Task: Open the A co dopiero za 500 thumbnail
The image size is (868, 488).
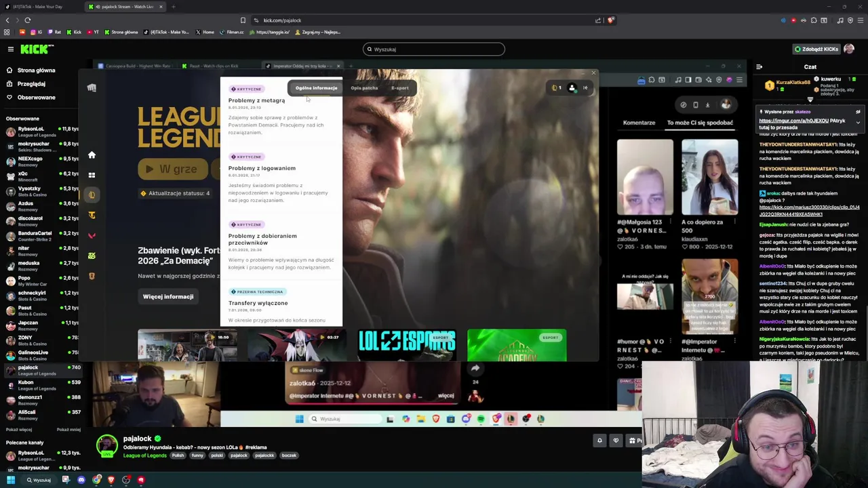Action: [710, 177]
